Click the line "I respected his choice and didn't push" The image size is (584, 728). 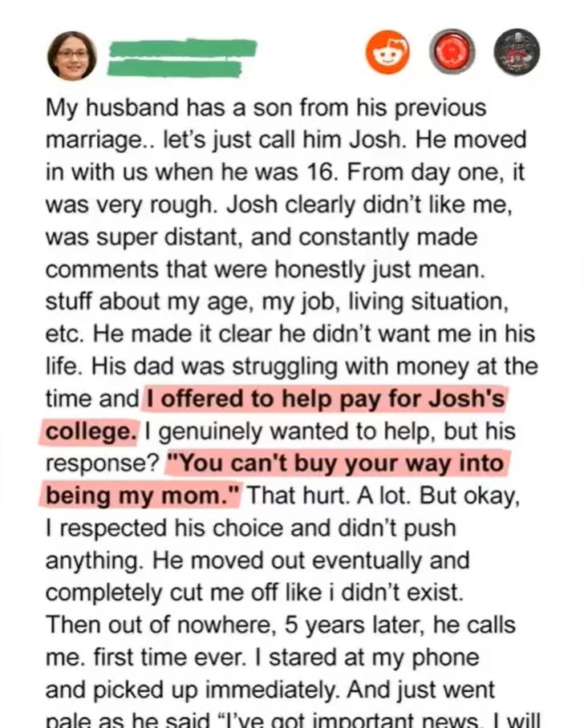point(249,528)
